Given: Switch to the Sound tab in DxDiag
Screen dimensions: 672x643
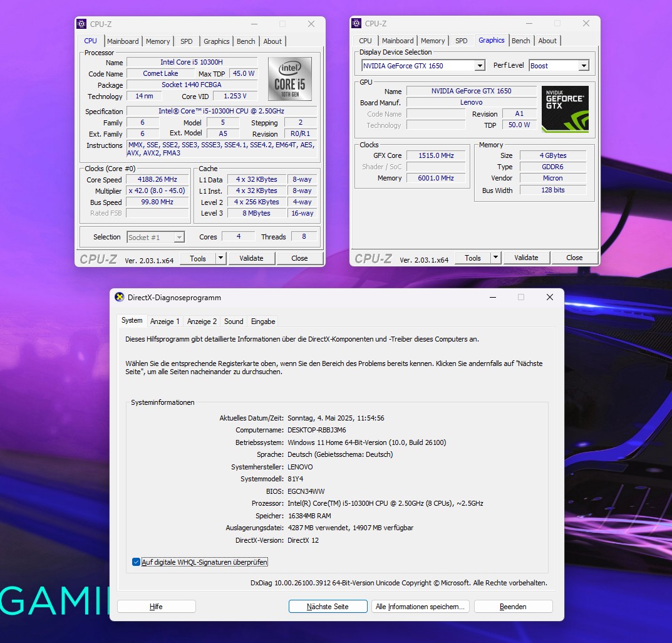Looking at the screenshot, I should point(234,321).
